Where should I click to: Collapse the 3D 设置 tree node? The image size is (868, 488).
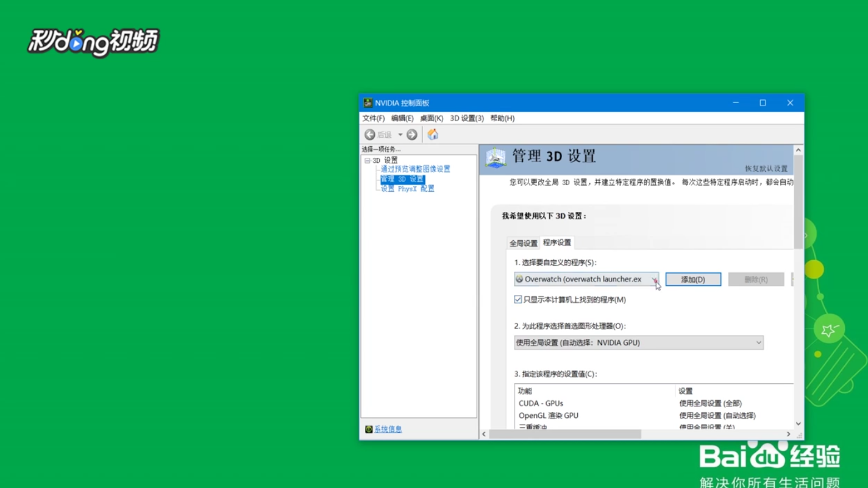pos(368,160)
